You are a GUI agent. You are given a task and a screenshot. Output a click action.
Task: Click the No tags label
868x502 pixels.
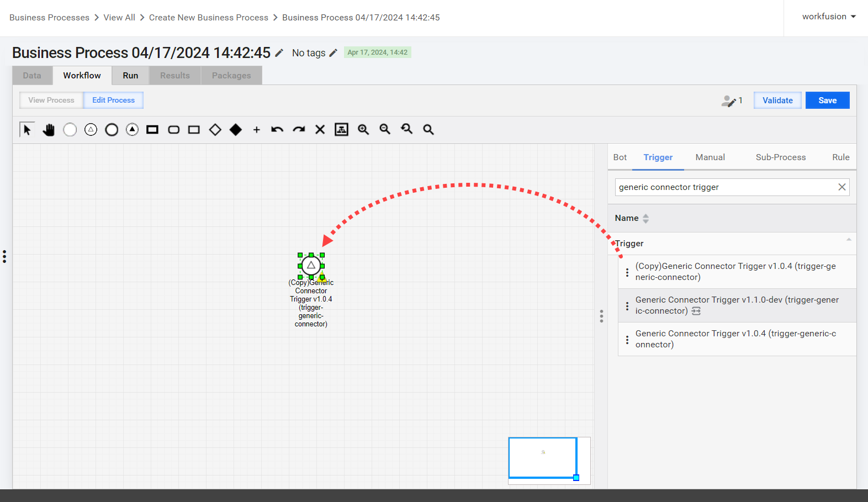[x=309, y=53]
